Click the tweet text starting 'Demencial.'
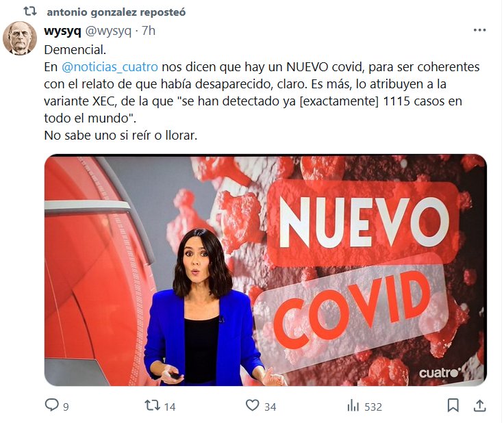The height and width of the screenshot is (423, 504). click(x=262, y=92)
